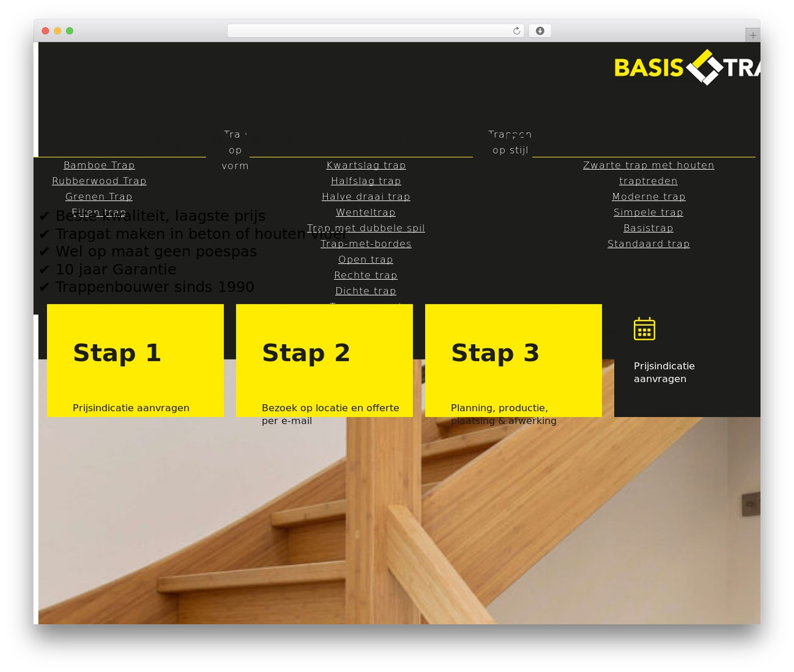The height and width of the screenshot is (672, 794).
Task: Open Zwarte trap met houten traptreden link
Action: pos(648,173)
